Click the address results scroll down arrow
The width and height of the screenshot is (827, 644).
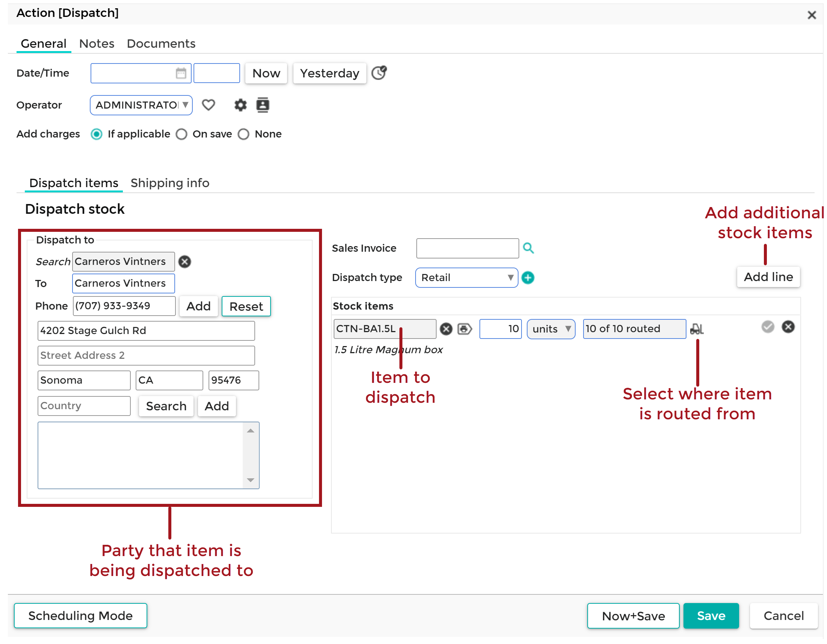point(251,481)
